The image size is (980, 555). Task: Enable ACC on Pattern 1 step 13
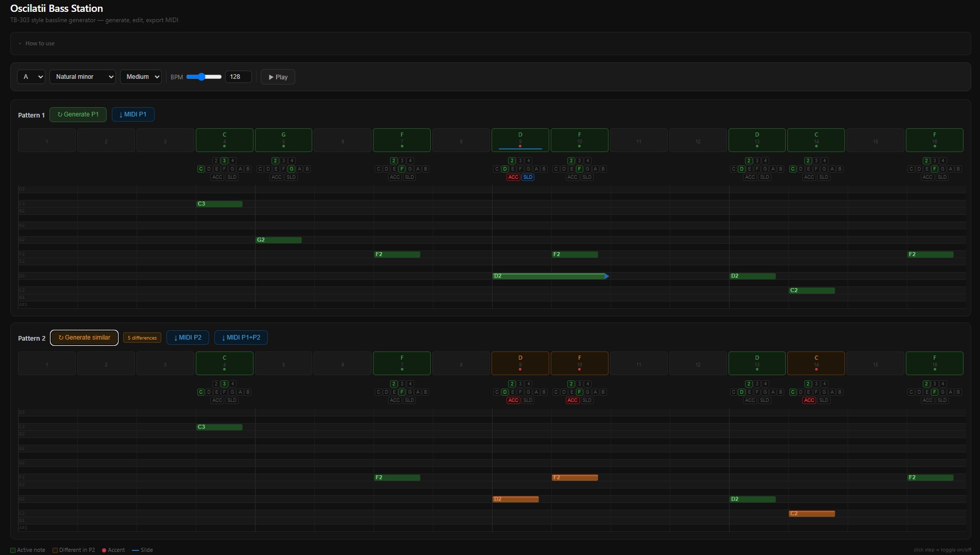click(750, 177)
